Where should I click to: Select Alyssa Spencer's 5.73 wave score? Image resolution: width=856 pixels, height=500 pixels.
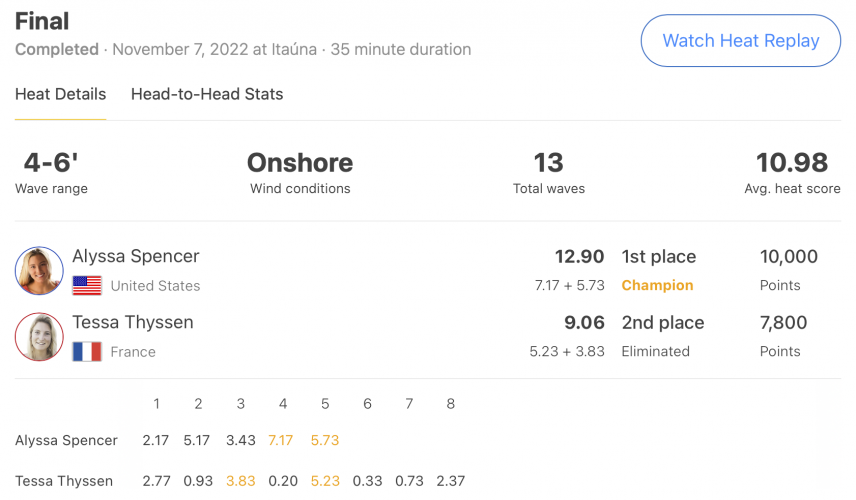click(325, 440)
